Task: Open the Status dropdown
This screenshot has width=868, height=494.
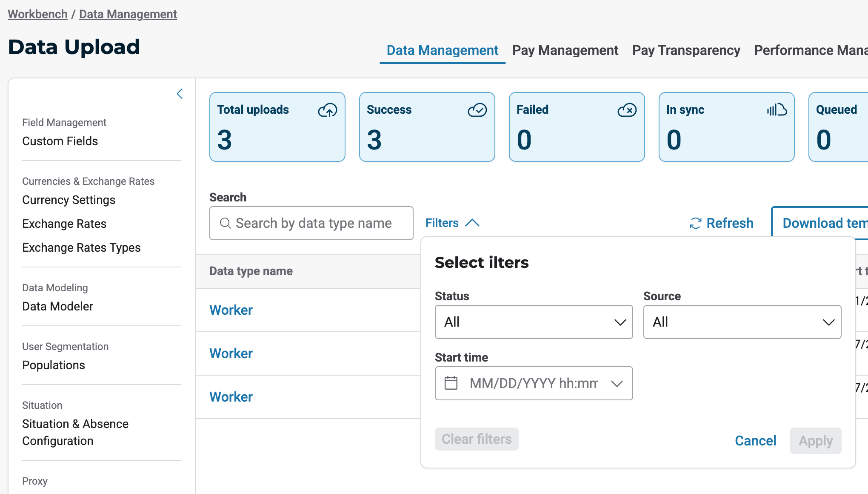Action: [x=534, y=322]
